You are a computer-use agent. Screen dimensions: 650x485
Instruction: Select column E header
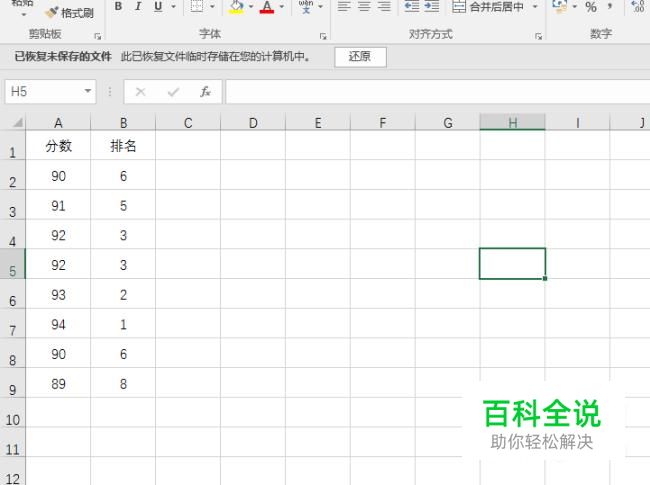318,123
